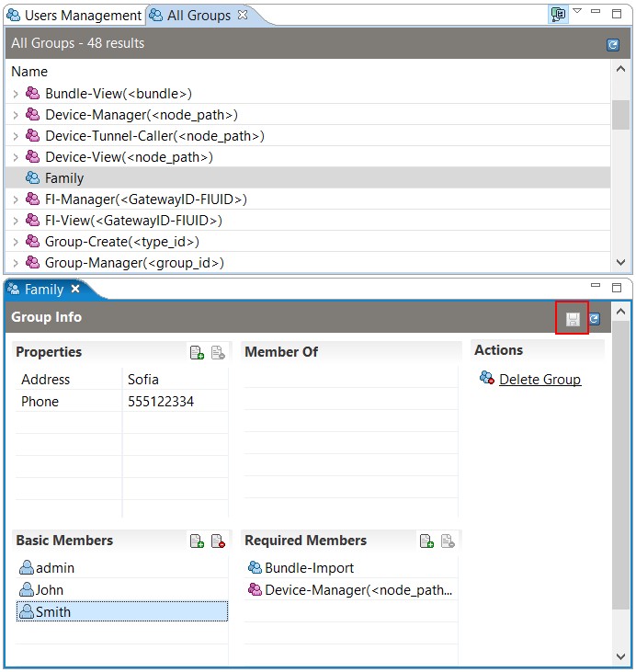Open the view menu dropdown triangle
Screen dimensions: 636x672
click(577, 11)
